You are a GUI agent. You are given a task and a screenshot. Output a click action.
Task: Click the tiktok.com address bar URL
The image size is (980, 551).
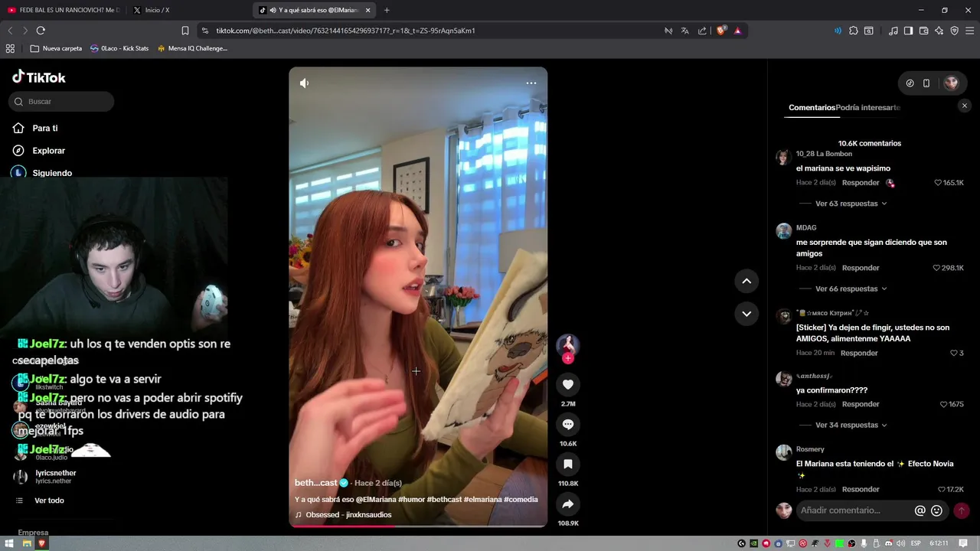[x=345, y=31]
